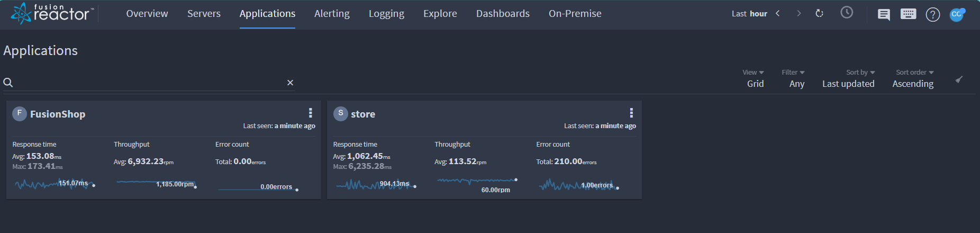Click store throughput sparkline

(x=477, y=181)
